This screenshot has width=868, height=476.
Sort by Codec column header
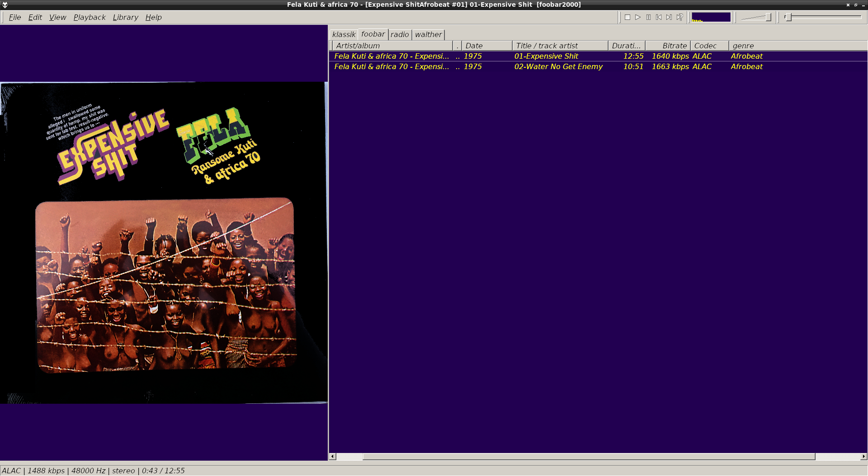710,46
